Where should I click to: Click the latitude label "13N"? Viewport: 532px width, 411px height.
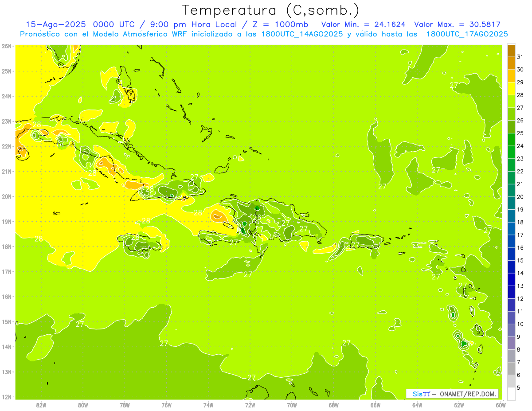7,372
